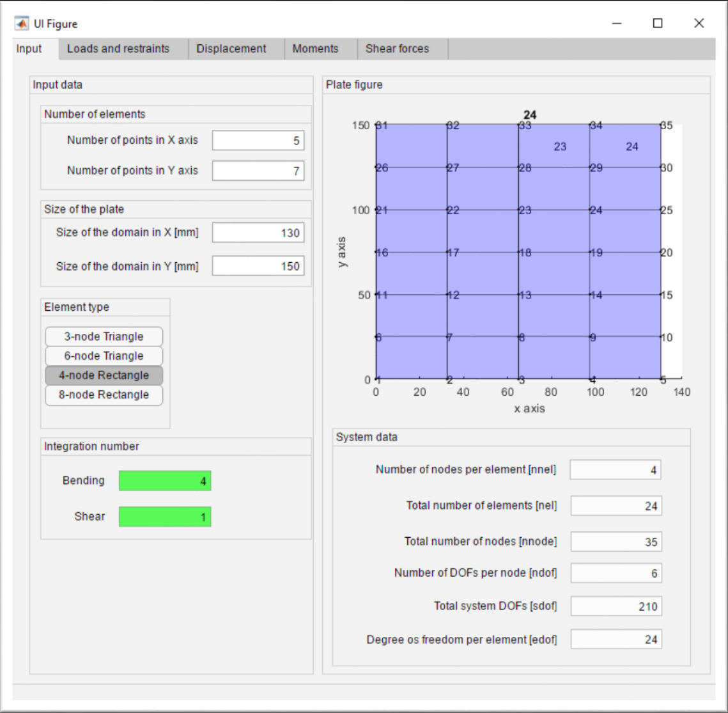Pick the 8-node Rectangle element type

(104, 395)
